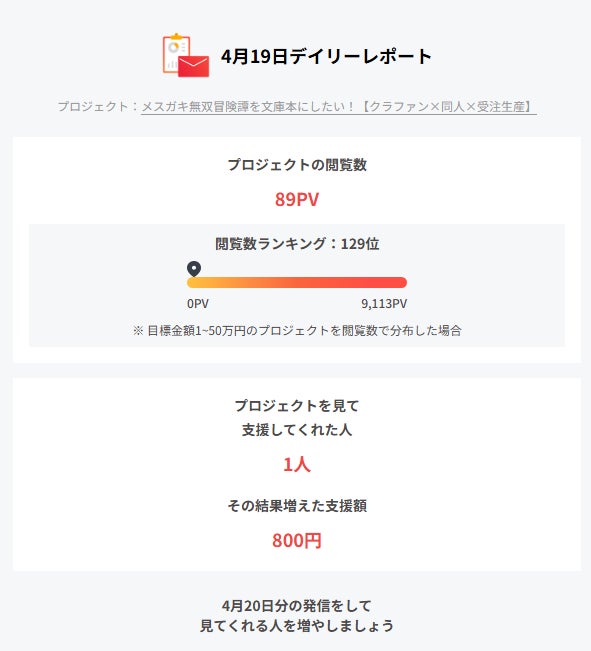Click the プロジェクトを見て heading line

click(x=297, y=406)
